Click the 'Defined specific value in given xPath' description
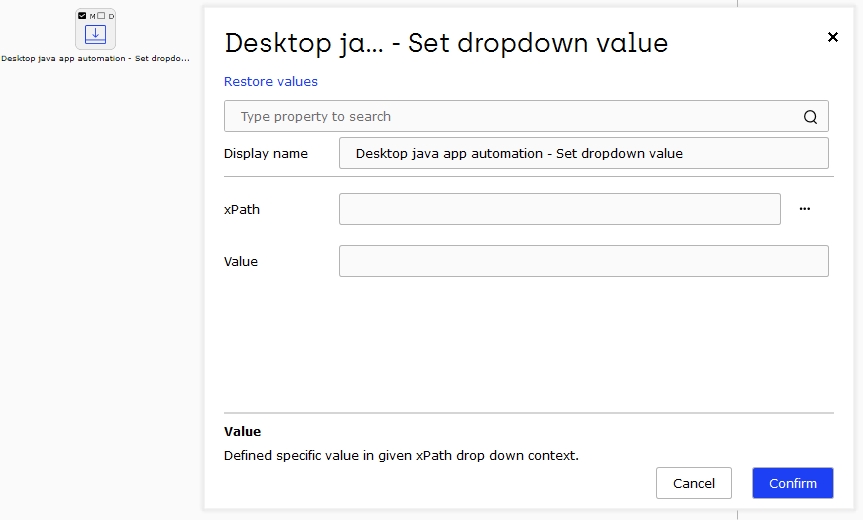Image resolution: width=863 pixels, height=520 pixels. (401, 456)
